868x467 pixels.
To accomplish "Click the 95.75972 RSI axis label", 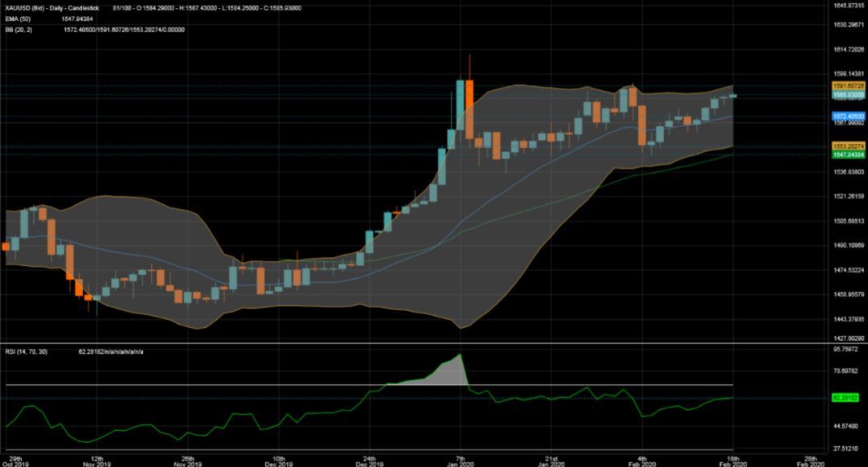I will [845, 350].
